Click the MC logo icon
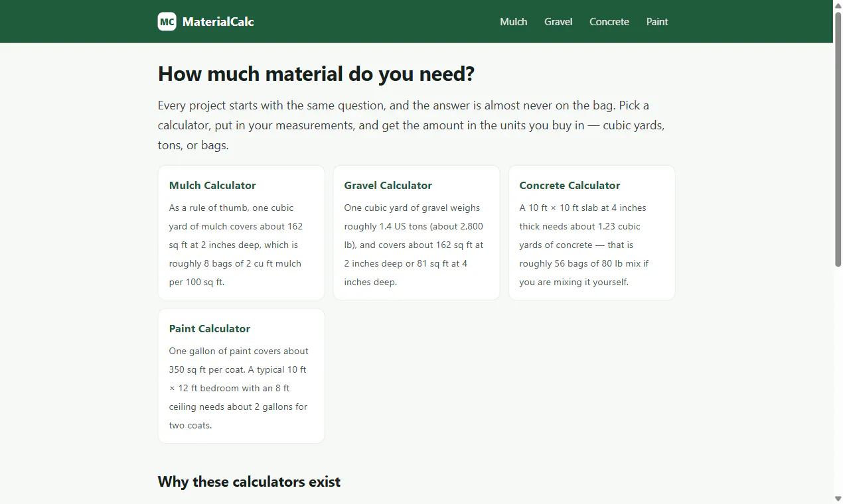This screenshot has width=843, height=504. click(x=167, y=22)
